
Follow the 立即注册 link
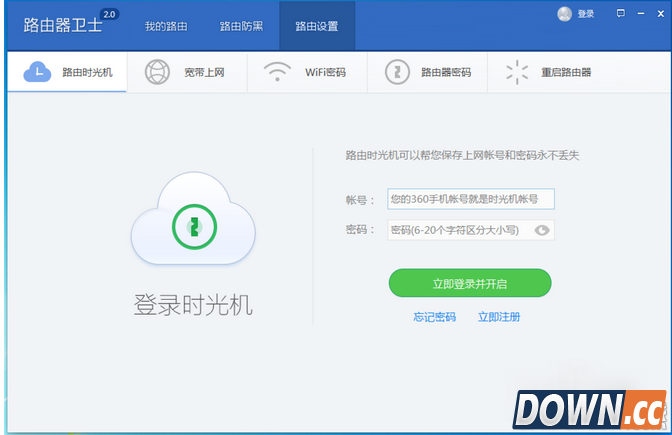click(499, 317)
